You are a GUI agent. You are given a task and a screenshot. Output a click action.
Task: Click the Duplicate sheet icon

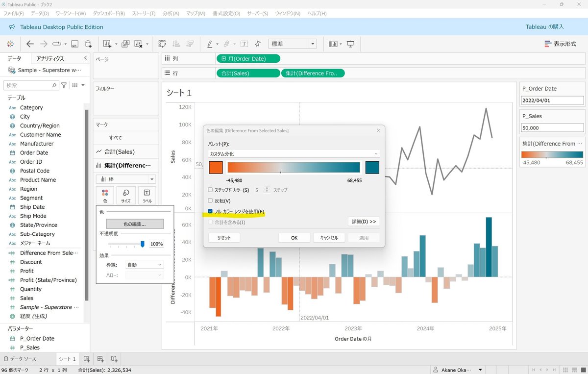pyautogui.click(x=125, y=44)
